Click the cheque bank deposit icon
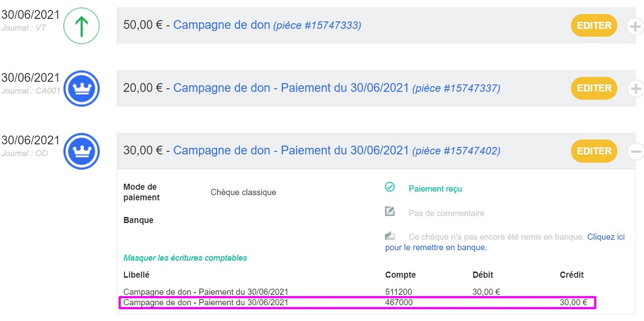The image size is (644, 321). (x=390, y=235)
